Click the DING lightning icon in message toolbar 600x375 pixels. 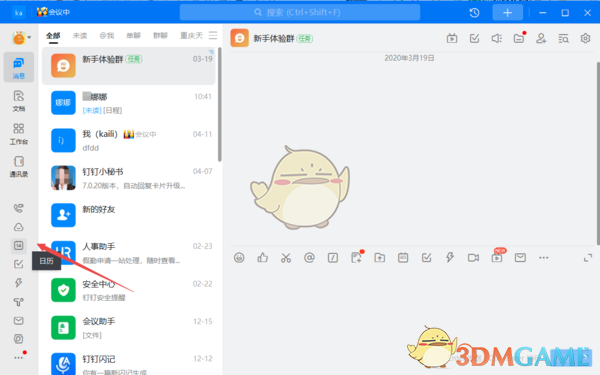[450, 258]
